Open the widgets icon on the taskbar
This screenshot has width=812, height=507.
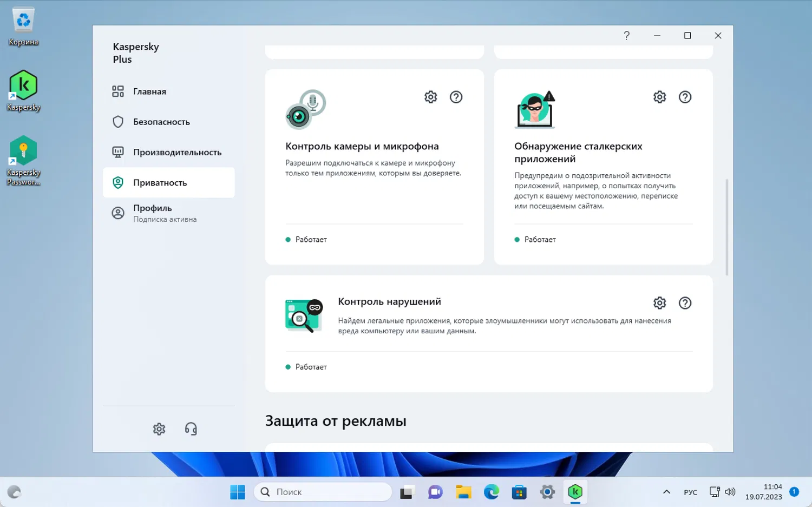click(14, 492)
